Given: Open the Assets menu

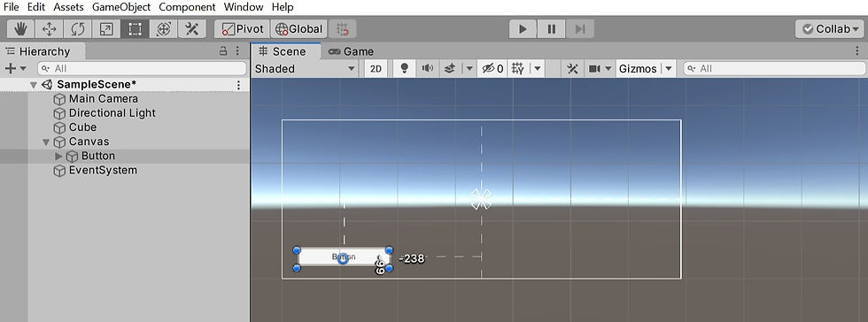Looking at the screenshot, I should [x=69, y=7].
